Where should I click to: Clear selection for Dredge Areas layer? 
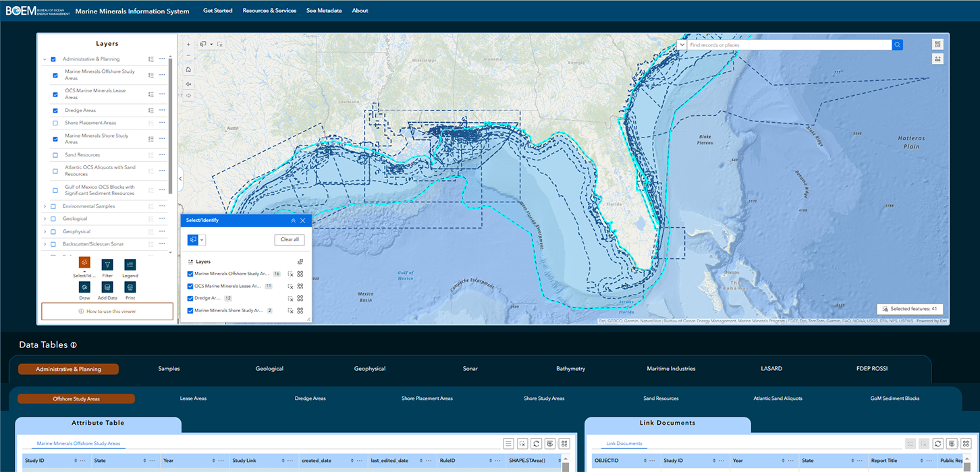[x=291, y=297]
